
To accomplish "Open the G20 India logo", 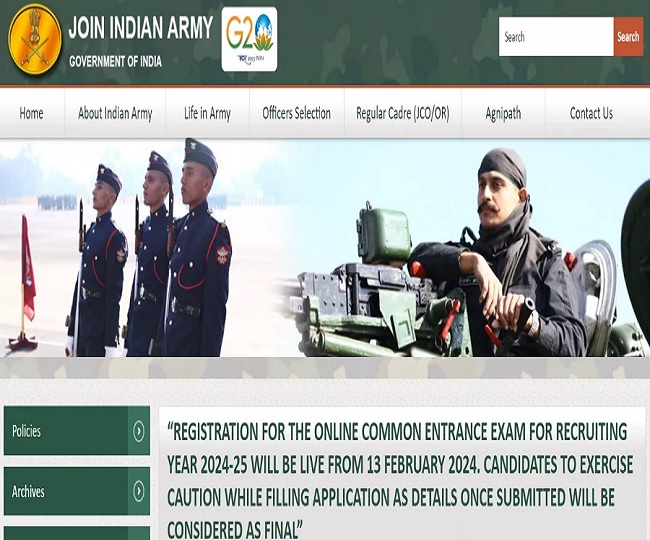I will tap(249, 40).
